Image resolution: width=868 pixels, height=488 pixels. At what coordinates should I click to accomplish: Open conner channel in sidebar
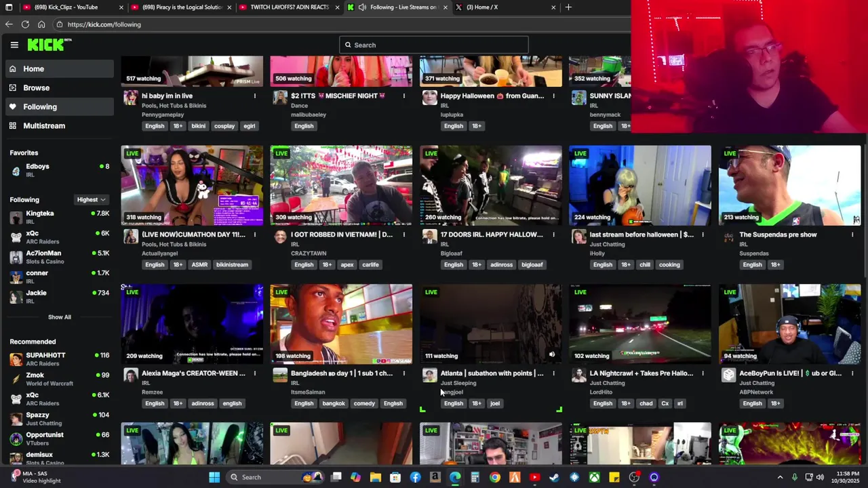pos(59,277)
